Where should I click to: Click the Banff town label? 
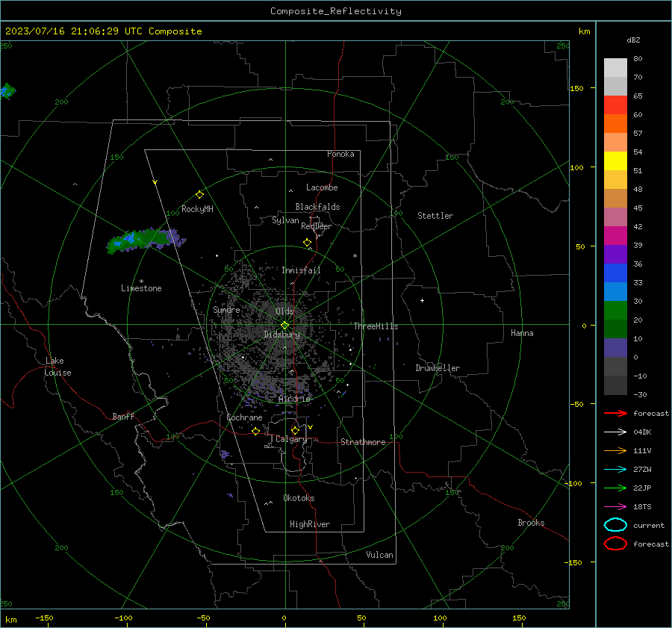tap(123, 416)
